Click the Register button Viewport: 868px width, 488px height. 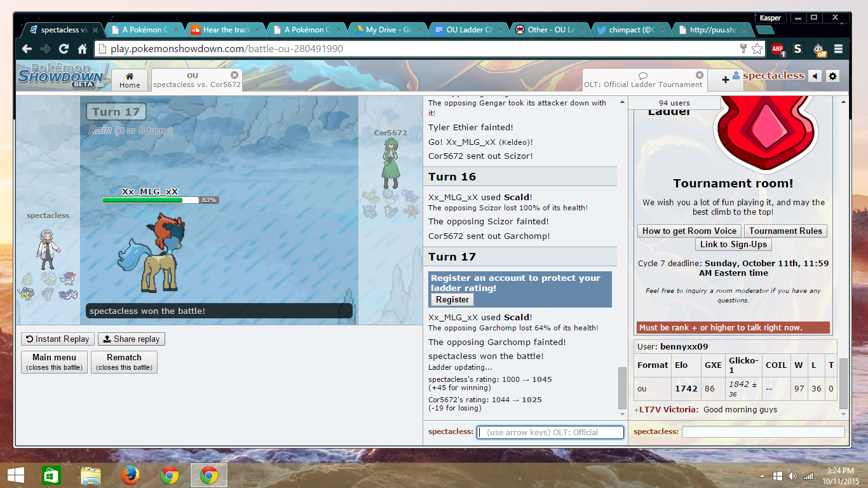pos(452,300)
